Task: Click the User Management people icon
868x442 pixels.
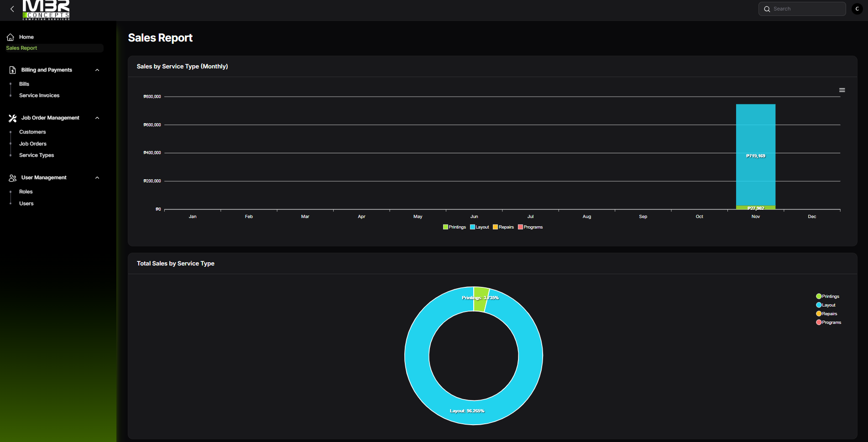Action: click(x=12, y=178)
